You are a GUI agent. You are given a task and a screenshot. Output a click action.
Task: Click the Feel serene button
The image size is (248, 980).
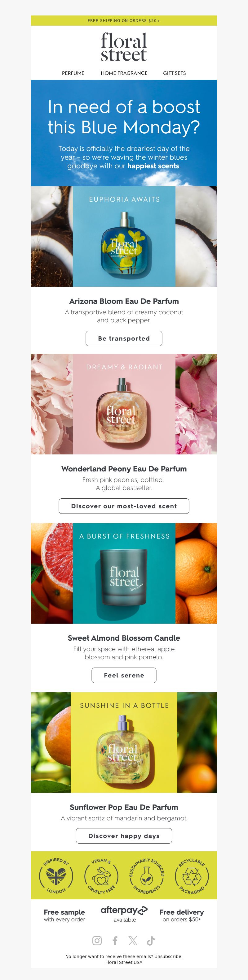click(124, 675)
